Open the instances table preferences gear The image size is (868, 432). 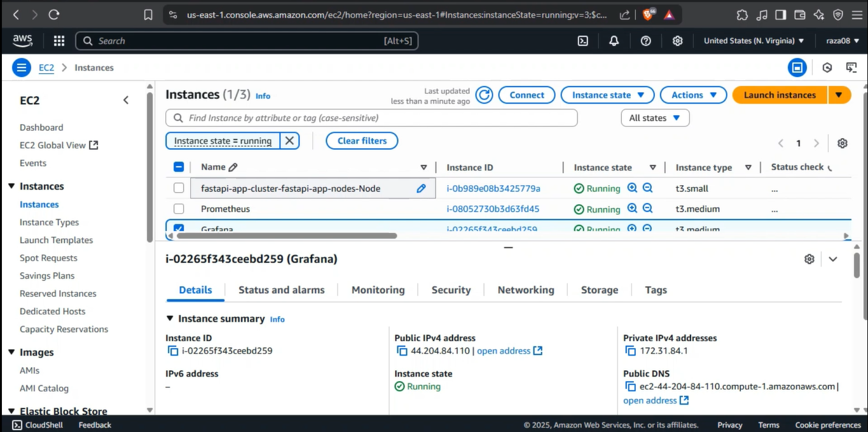tap(842, 143)
